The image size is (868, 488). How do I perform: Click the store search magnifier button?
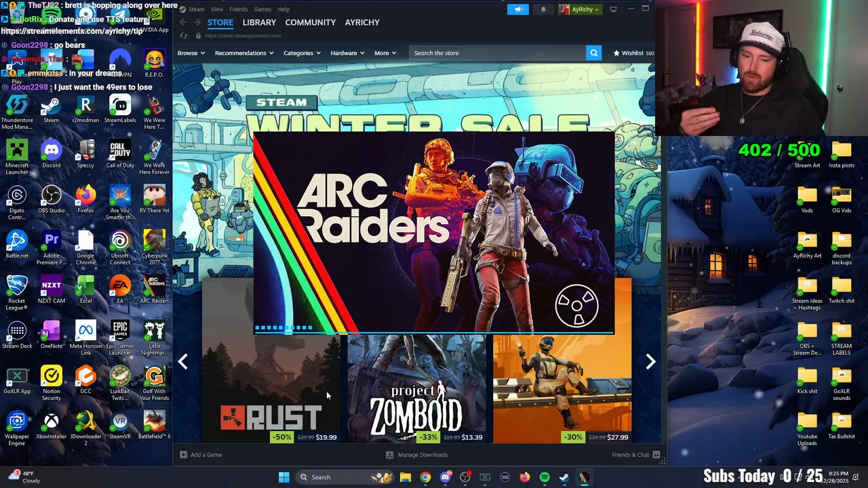click(593, 53)
